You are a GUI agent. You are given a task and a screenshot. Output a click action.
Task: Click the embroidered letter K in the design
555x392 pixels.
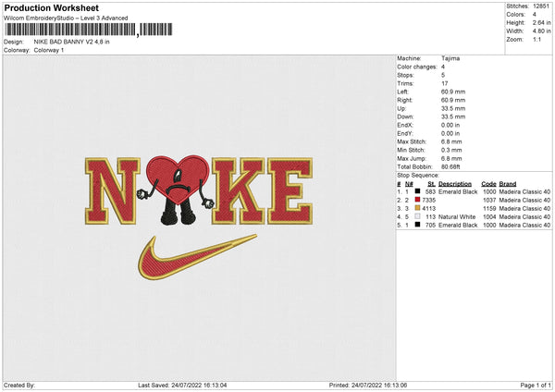pos(238,191)
